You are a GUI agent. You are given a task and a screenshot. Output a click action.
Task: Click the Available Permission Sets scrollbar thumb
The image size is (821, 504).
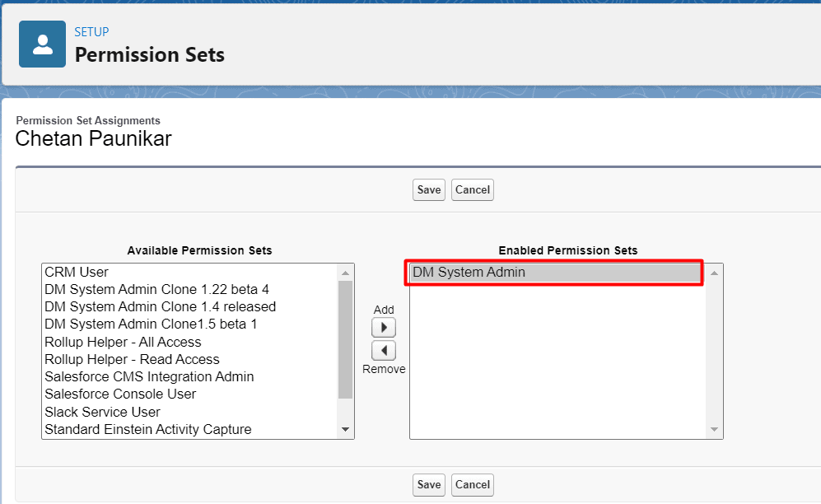(346, 338)
